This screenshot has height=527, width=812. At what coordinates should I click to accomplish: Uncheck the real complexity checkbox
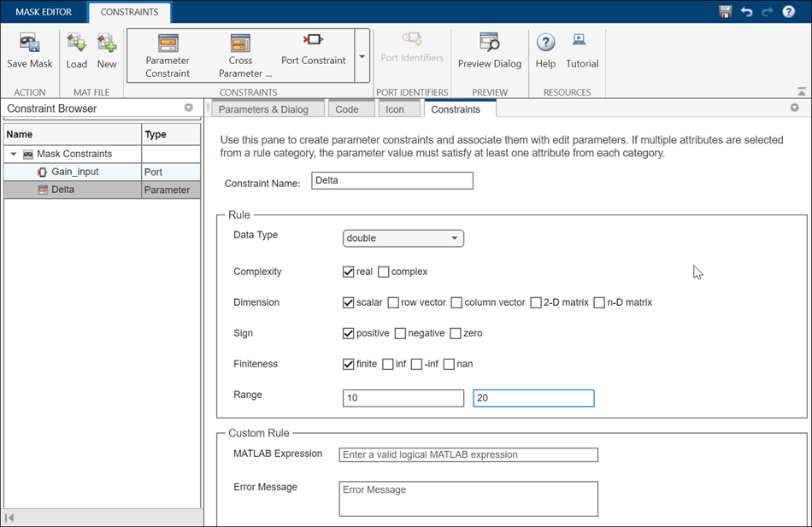coord(348,272)
